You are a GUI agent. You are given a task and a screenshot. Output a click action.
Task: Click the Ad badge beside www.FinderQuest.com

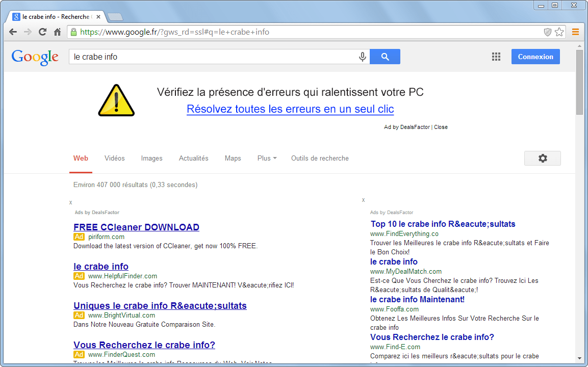(79, 355)
